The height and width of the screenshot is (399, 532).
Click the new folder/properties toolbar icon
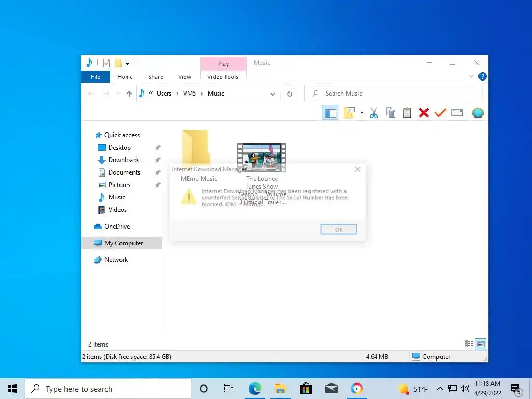pyautogui.click(x=349, y=113)
